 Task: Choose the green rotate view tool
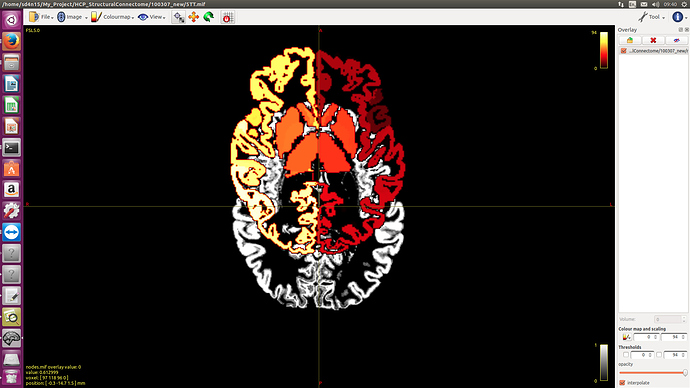[209, 17]
